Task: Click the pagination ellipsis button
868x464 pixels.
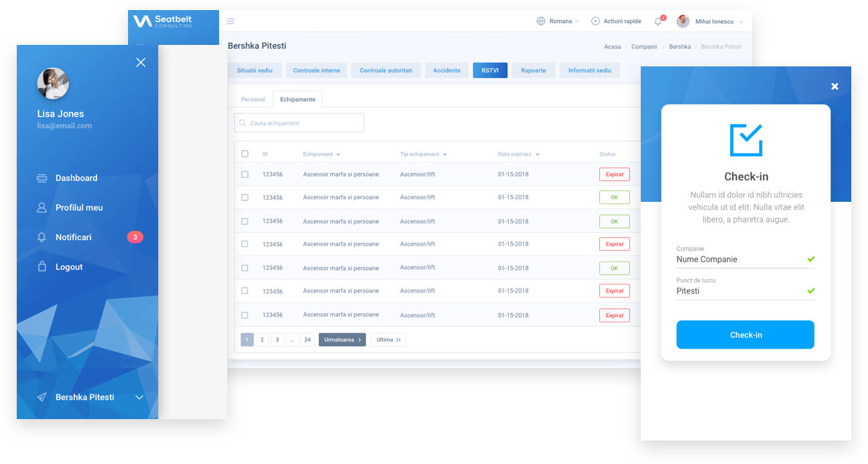Action: (x=293, y=340)
